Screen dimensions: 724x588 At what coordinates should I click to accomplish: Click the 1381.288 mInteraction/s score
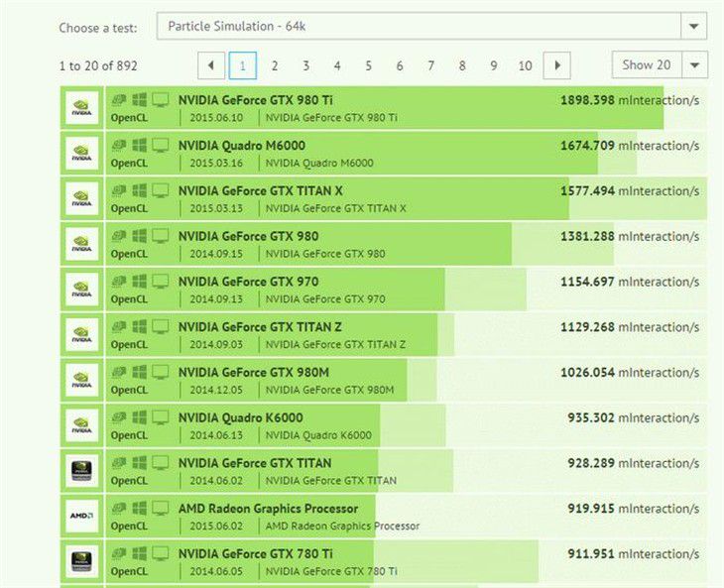[630, 236]
